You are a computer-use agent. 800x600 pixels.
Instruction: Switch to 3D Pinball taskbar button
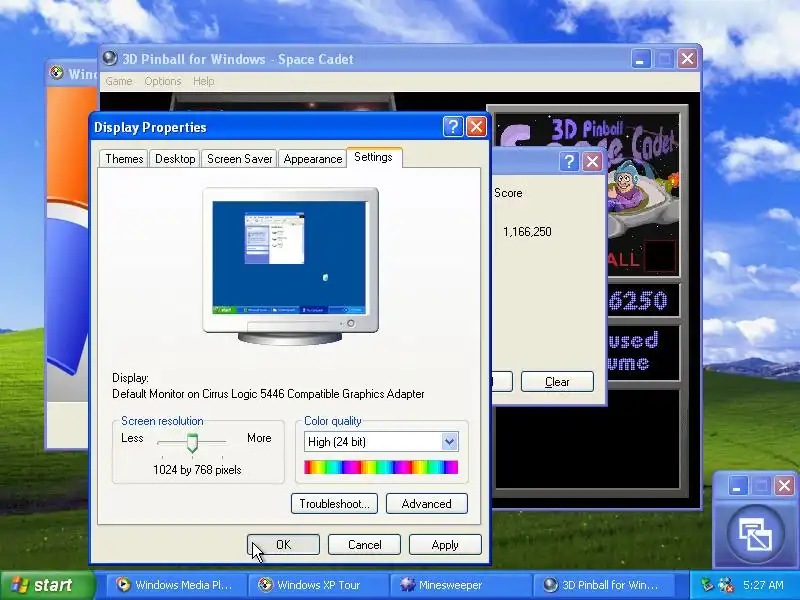click(x=605, y=585)
